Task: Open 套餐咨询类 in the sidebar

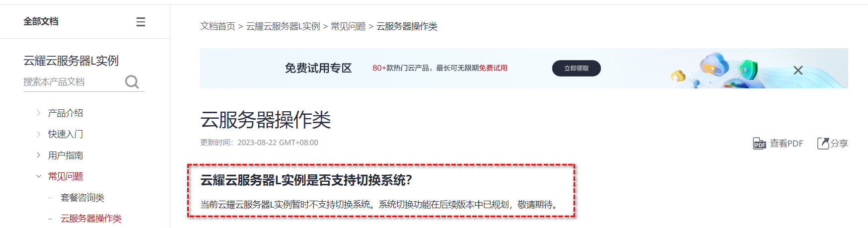Action: click(x=82, y=198)
